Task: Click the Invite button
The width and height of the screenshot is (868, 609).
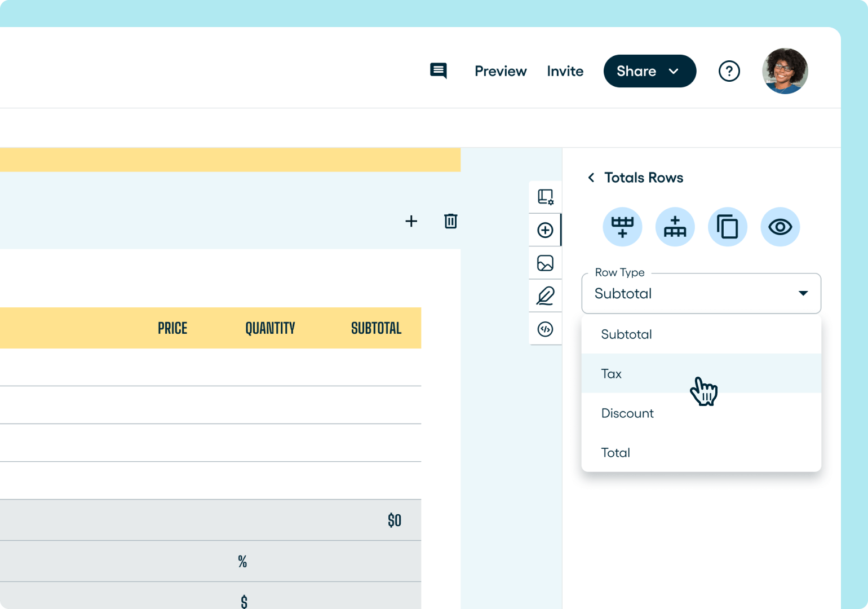Action: [x=565, y=71]
